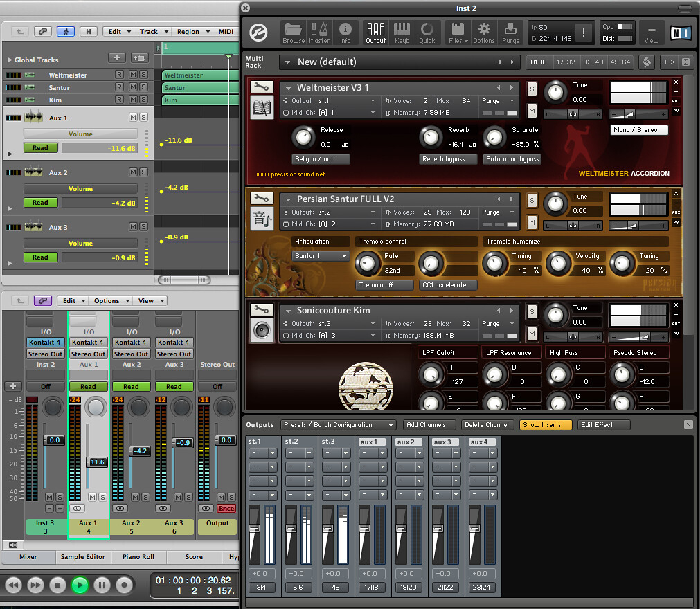This screenshot has height=609, width=700.
Task: Expand the Presets / Batch Configuration dropdown
Action: pyautogui.click(x=338, y=425)
